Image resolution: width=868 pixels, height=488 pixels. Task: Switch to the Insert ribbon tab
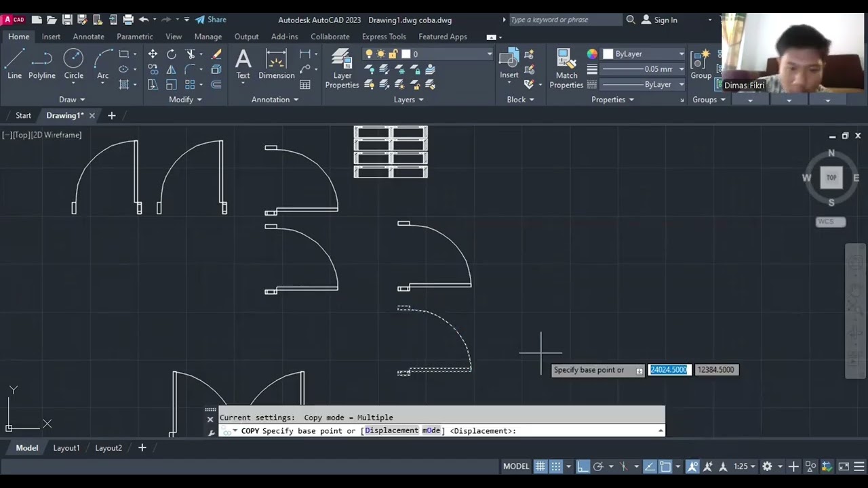(51, 37)
